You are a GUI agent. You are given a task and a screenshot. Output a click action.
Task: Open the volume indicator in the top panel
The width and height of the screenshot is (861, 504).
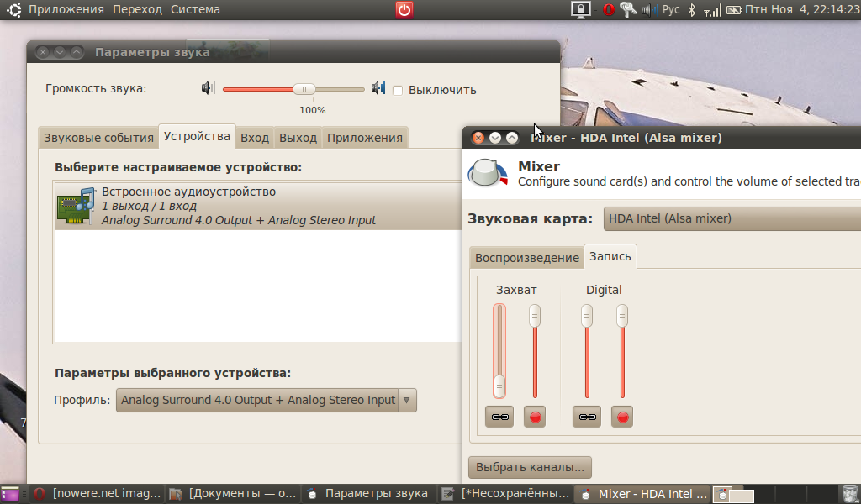point(650,10)
